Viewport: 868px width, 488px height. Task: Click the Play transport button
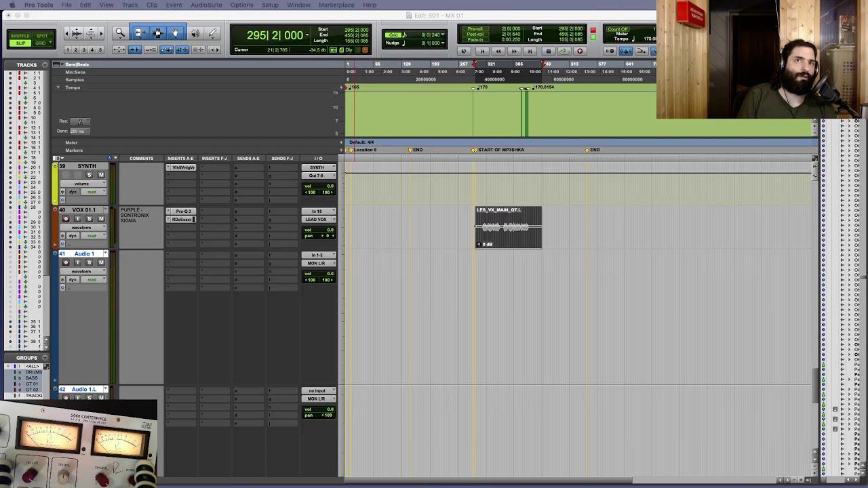(x=564, y=51)
